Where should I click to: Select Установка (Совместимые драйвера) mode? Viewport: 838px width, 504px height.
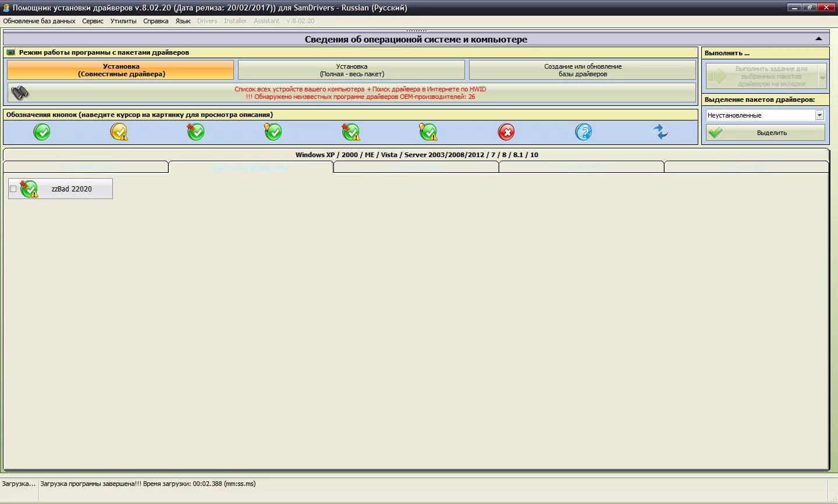point(121,70)
